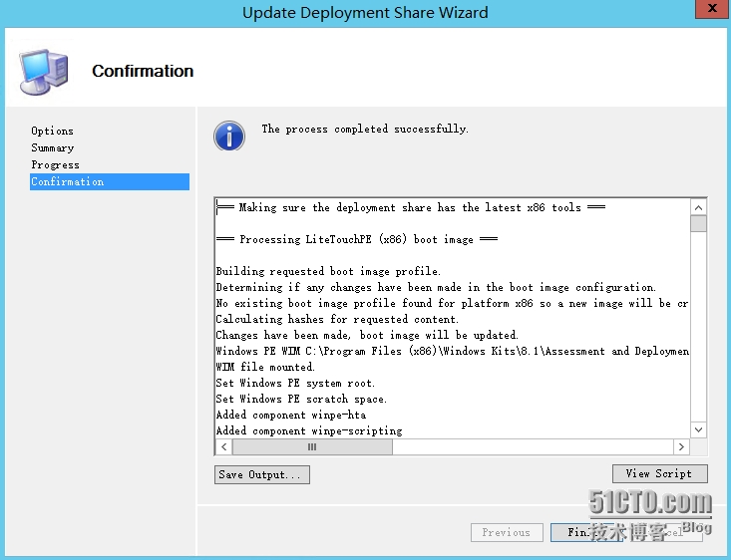Viewport: 731px width, 560px height.
Task: Click 'Calculating hashes for requested content.' line
Action: (x=337, y=319)
